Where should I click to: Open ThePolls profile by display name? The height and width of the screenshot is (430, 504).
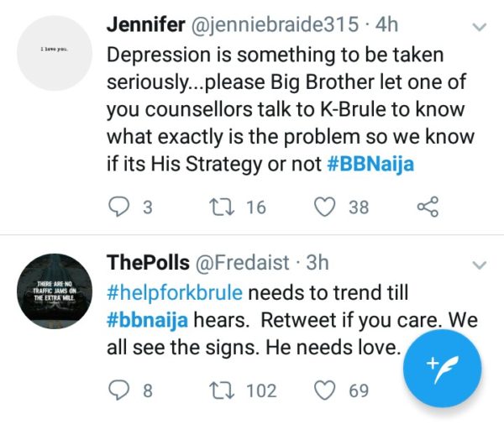tap(147, 263)
